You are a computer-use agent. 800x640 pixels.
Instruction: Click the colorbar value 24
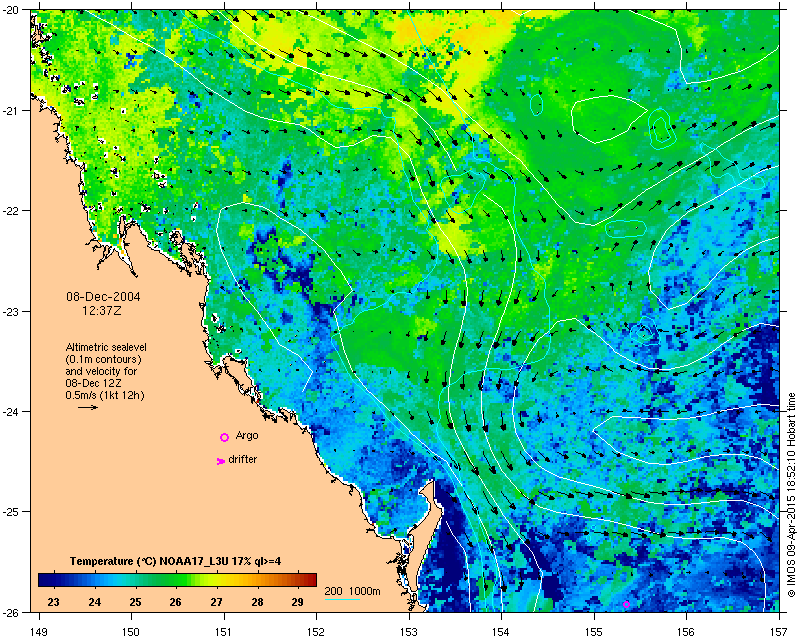tap(94, 602)
